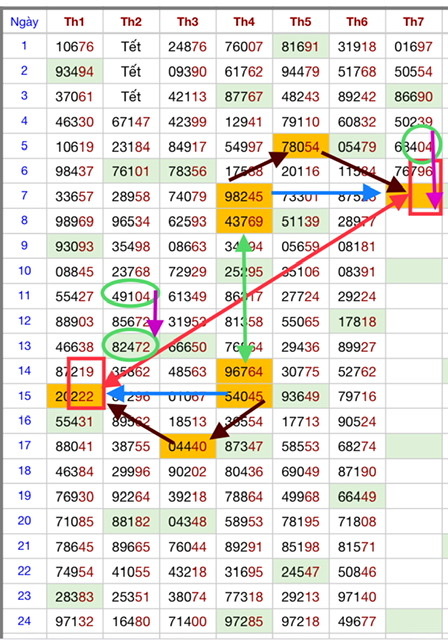Select the Th4 column header
The width and height of the screenshot is (448, 640).
[x=244, y=22]
